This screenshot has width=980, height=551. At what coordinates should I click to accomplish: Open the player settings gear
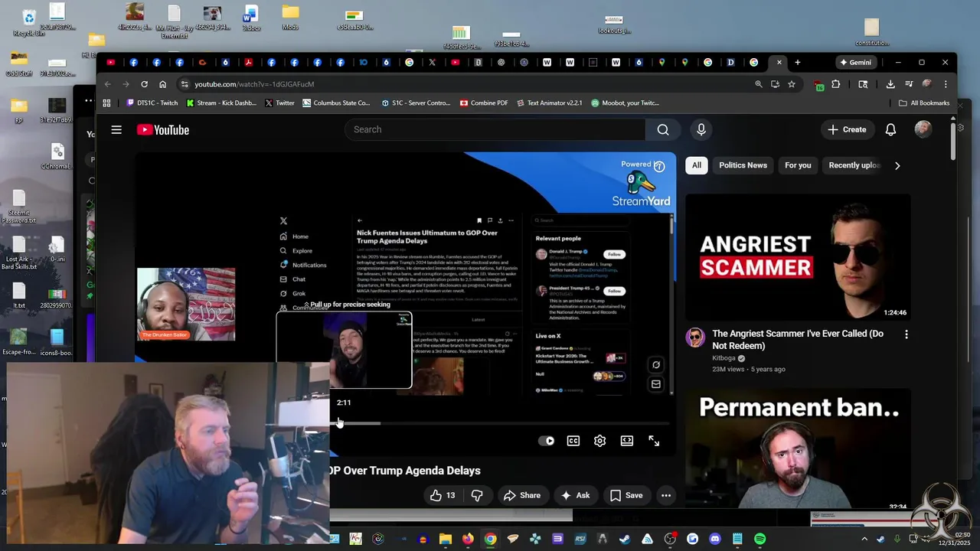click(600, 441)
